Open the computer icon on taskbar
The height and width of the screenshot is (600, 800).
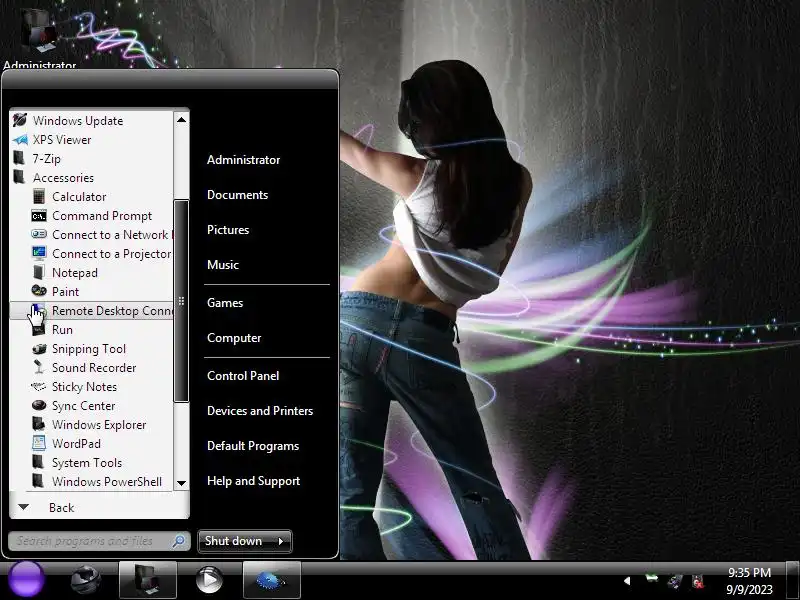pos(148,580)
